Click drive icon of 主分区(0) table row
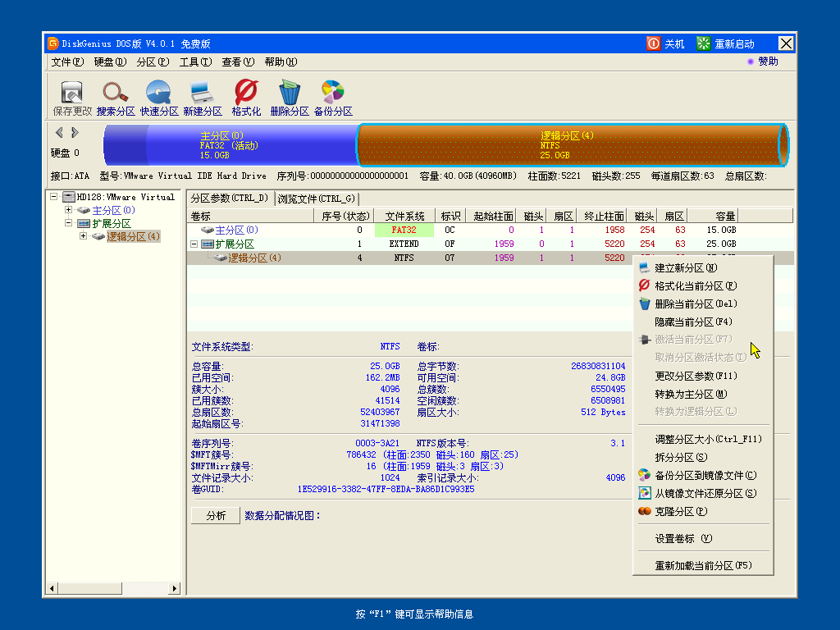Image resolution: width=840 pixels, height=630 pixels. coord(208,230)
